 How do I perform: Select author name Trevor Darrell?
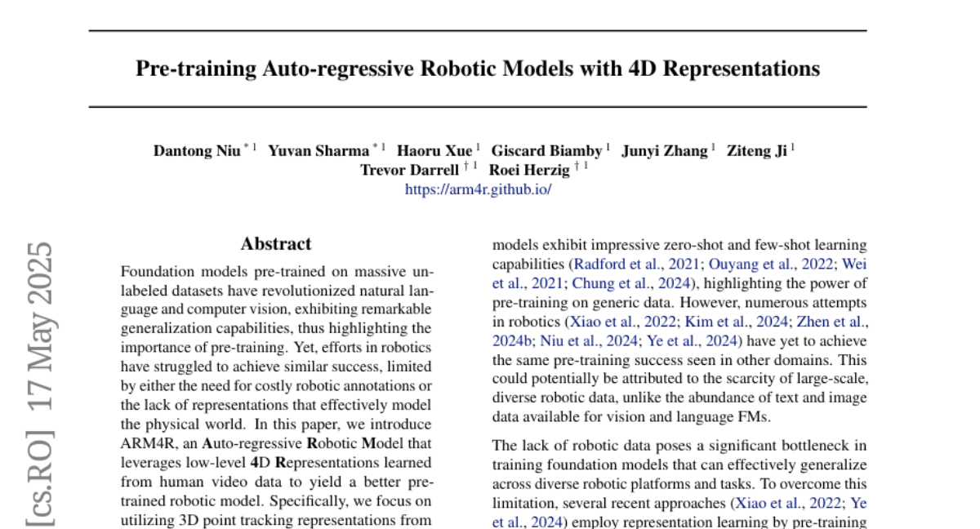(x=409, y=170)
